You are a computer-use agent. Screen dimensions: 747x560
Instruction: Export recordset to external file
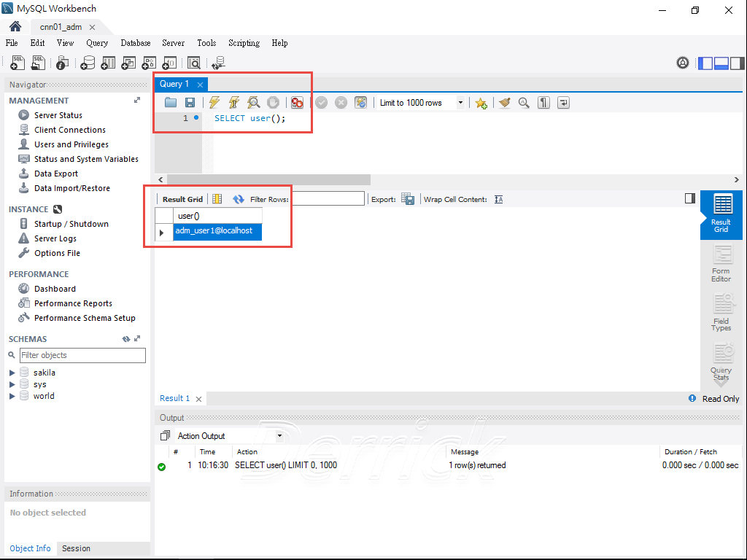[408, 199]
